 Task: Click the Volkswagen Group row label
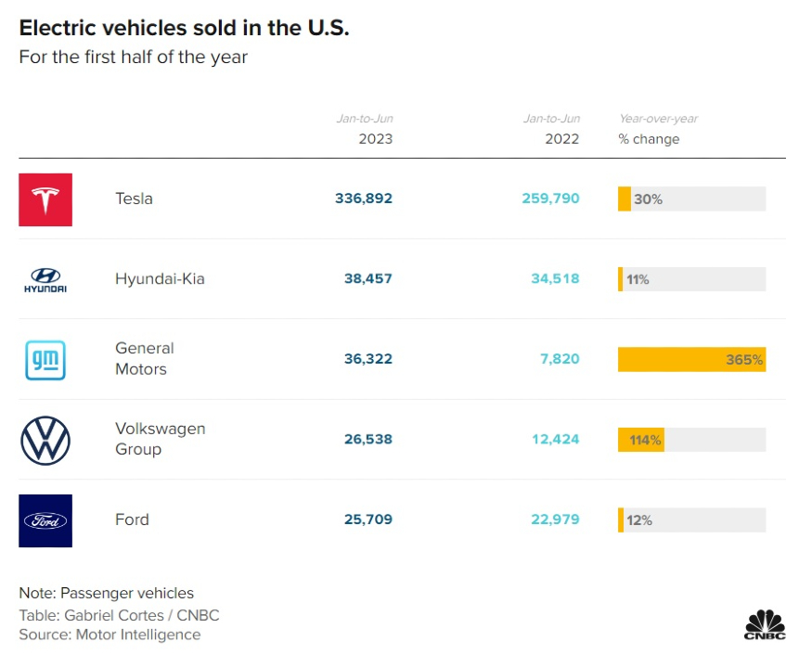click(x=160, y=439)
